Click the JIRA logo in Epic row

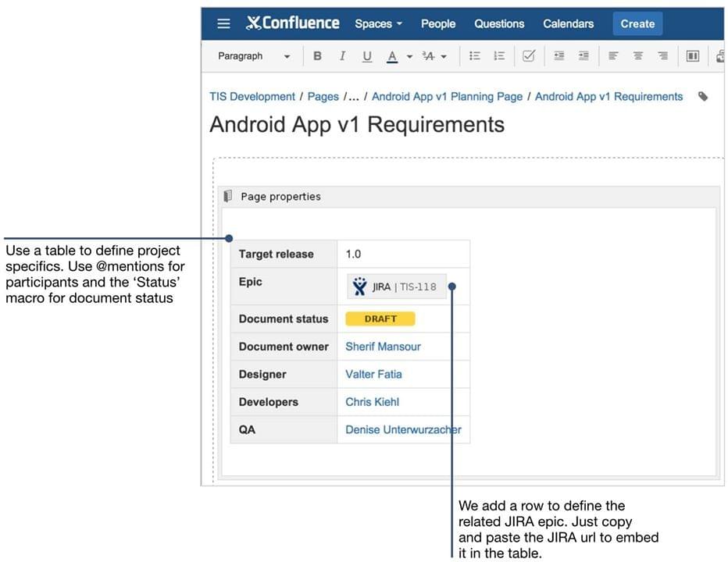[359, 286]
